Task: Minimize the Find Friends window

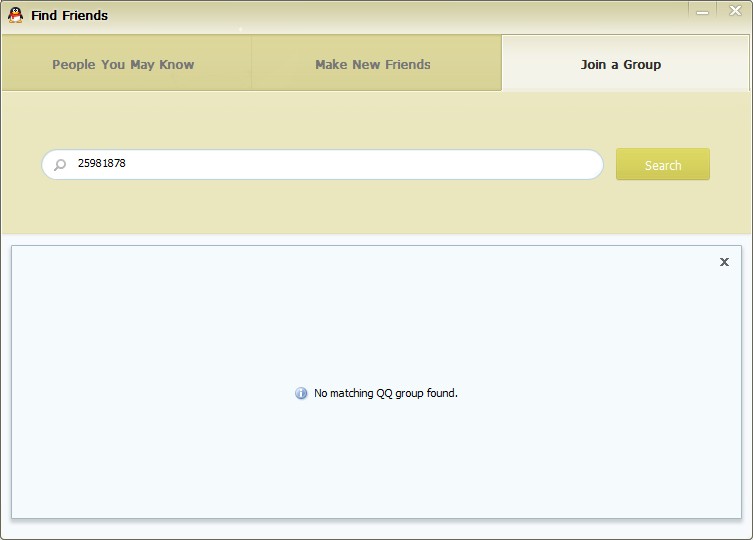Action: click(703, 12)
